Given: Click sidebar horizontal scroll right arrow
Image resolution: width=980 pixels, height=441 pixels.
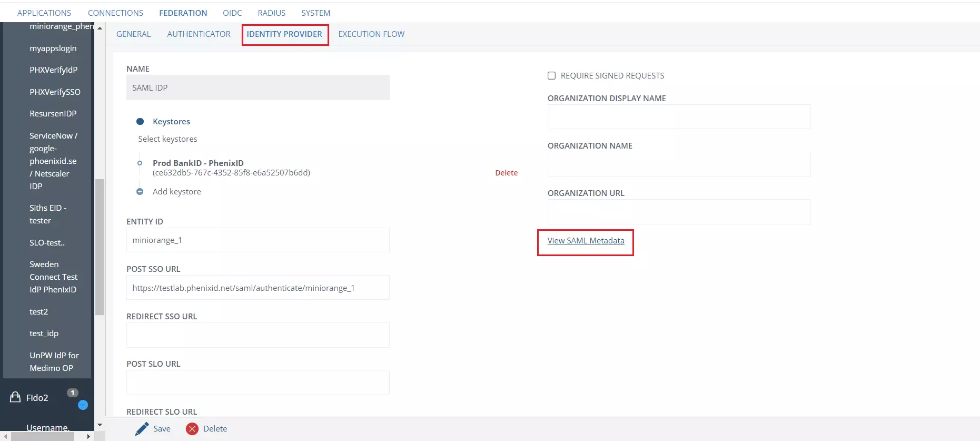Looking at the screenshot, I should coord(88,437).
